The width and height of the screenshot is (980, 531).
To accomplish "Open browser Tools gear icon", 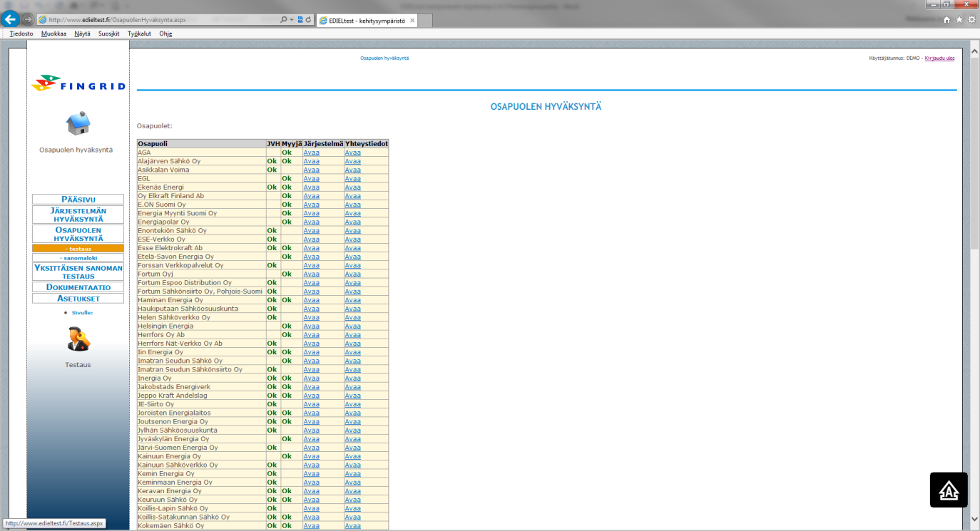I will 971,20.
